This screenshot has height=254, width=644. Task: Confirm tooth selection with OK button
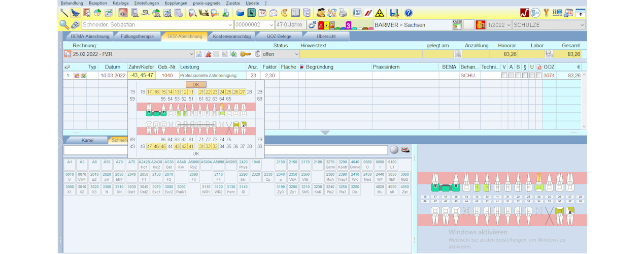point(196,84)
